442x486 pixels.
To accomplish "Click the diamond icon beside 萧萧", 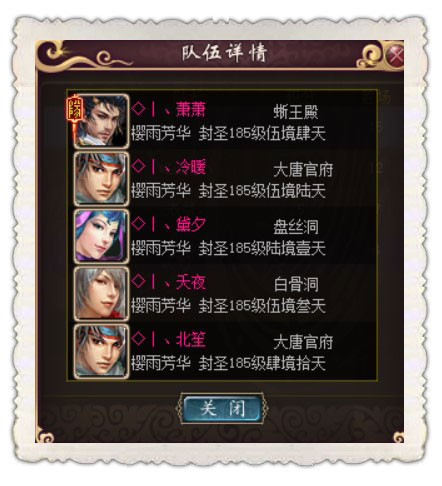I will (138, 109).
